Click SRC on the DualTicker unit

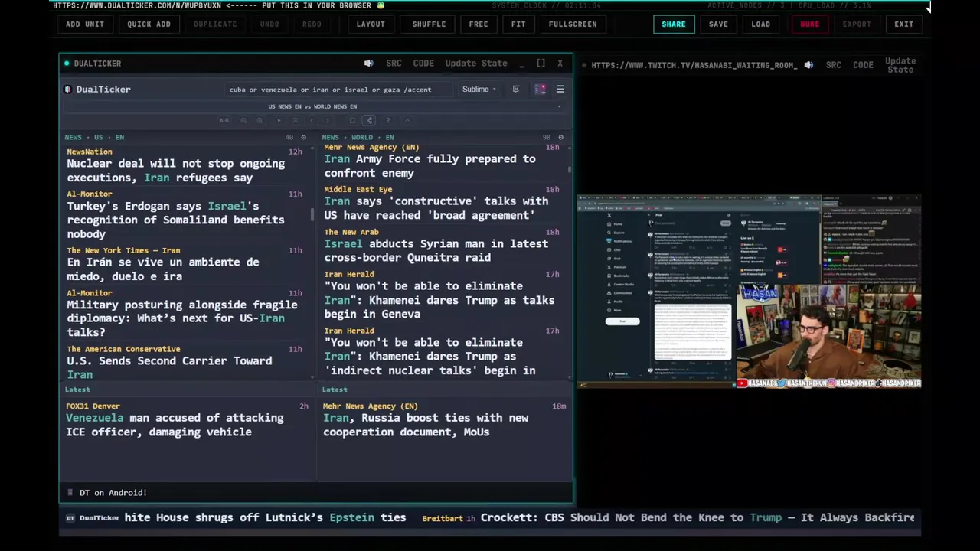[x=394, y=64]
